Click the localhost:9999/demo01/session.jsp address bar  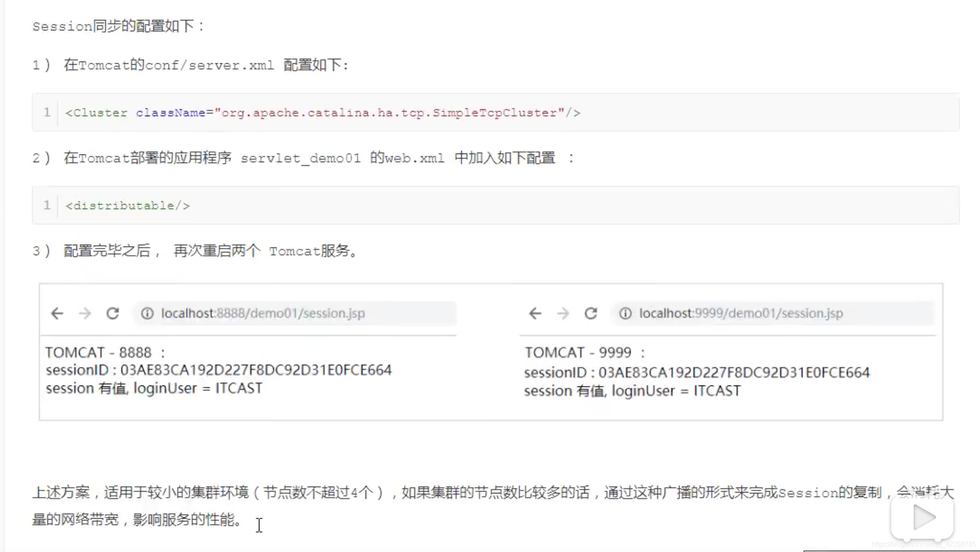pos(773,313)
